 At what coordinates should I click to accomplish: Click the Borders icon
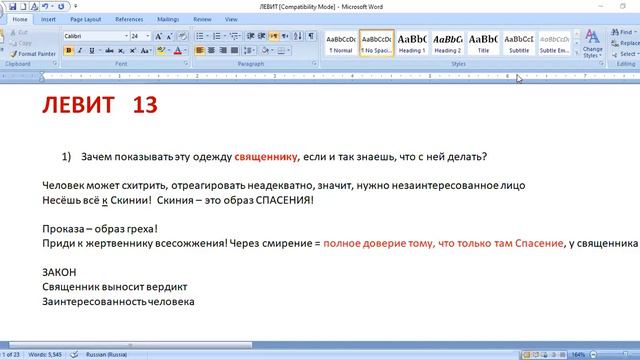point(281,51)
